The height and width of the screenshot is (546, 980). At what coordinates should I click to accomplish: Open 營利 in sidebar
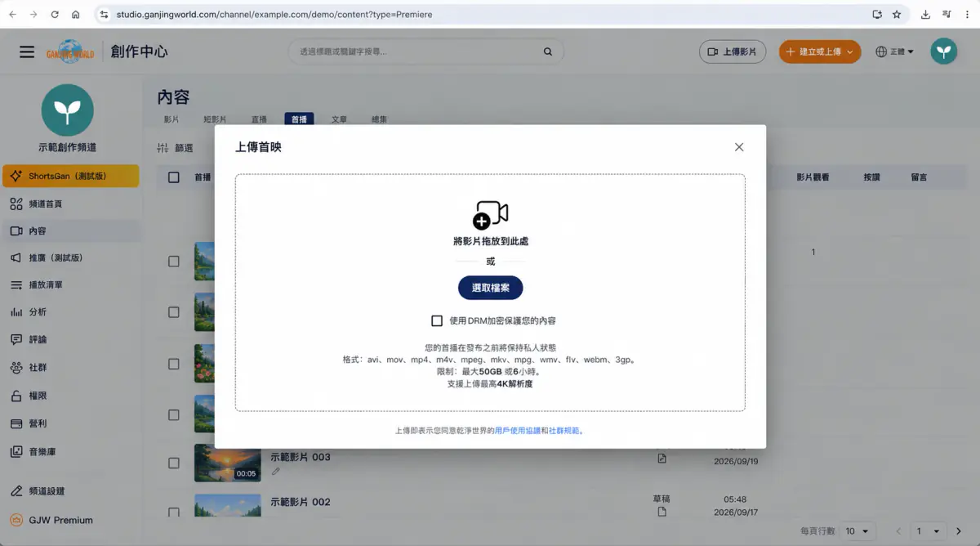70,423
